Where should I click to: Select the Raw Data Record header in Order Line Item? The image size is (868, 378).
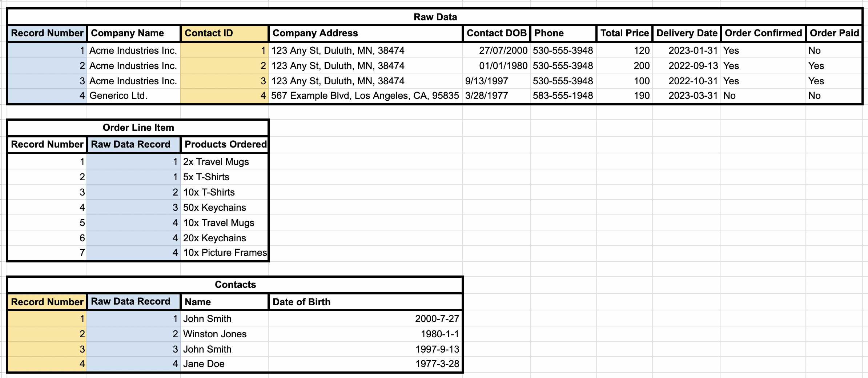134,144
